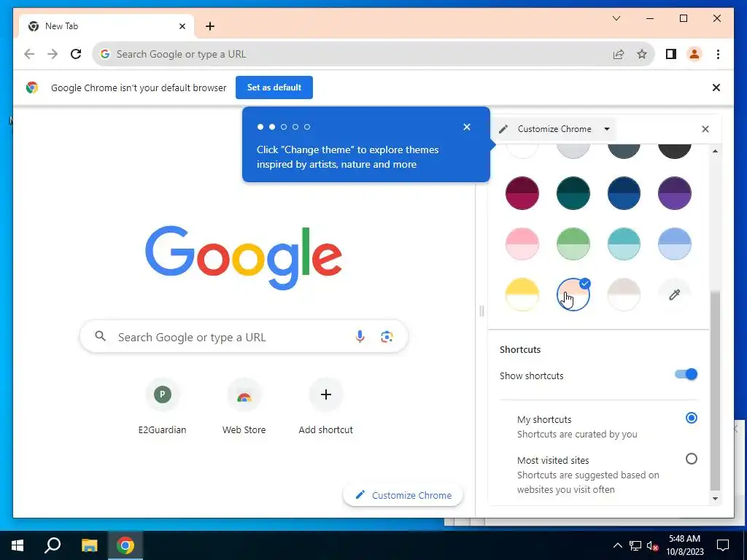Viewport: 747px width, 560px height.
Task: Dismiss the default browser infobar
Action: point(716,87)
